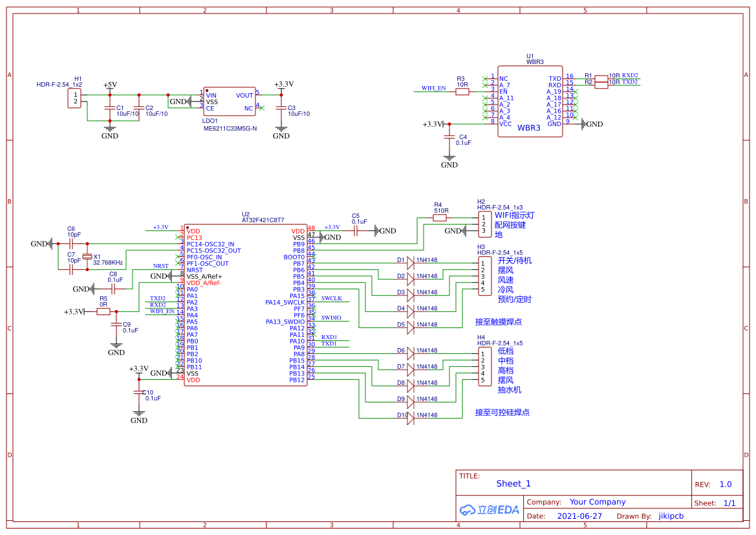This screenshot has width=756, height=535.
Task: Click the WIFI_EN net label near R3
Action: point(433,88)
